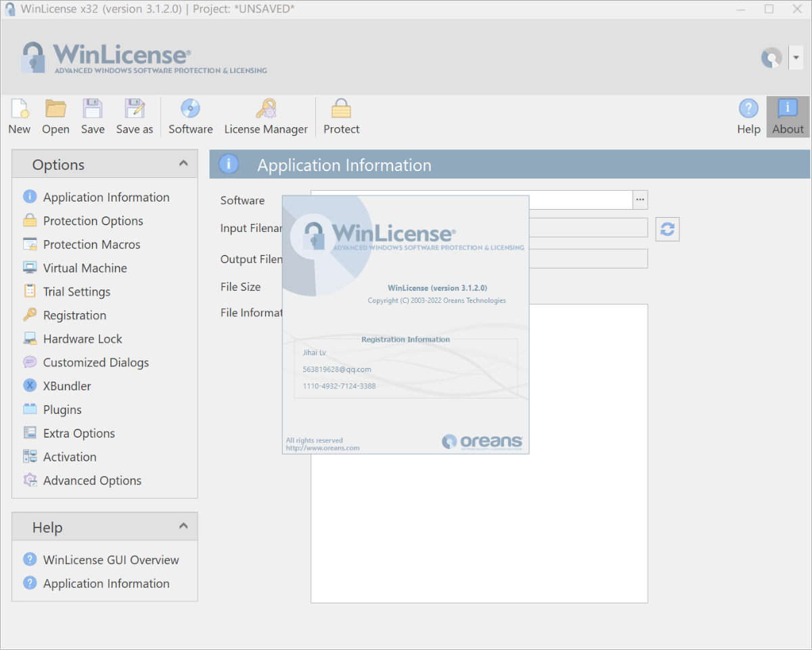Click the Help panel's Application Information question icon
This screenshot has width=812, height=650.
click(30, 583)
